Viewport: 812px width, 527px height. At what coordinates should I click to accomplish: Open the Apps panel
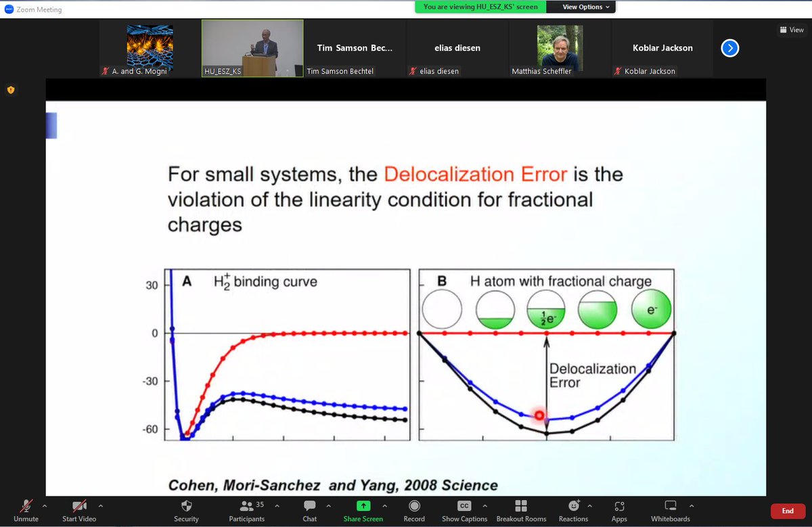point(619,510)
